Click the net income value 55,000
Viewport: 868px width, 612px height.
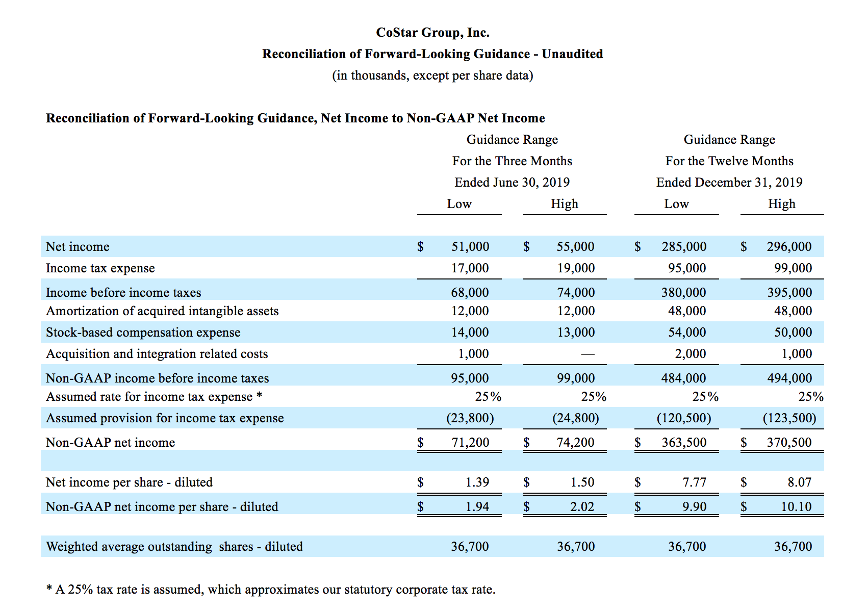tap(576, 247)
